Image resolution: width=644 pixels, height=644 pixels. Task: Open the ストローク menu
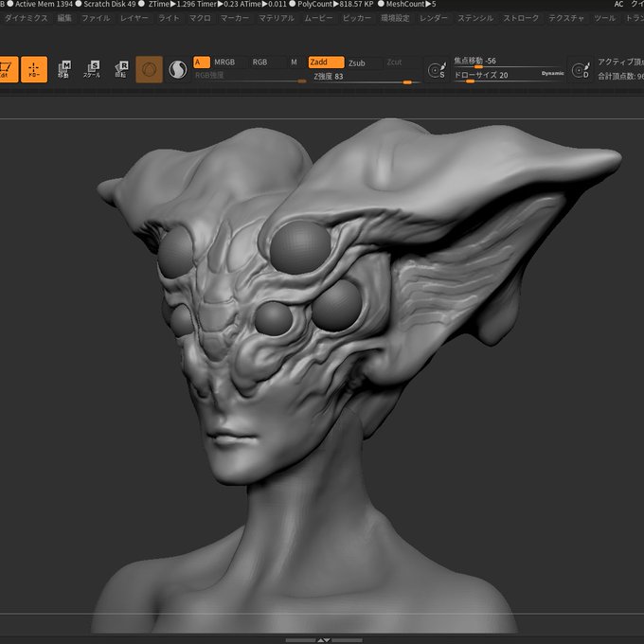[x=521, y=18]
